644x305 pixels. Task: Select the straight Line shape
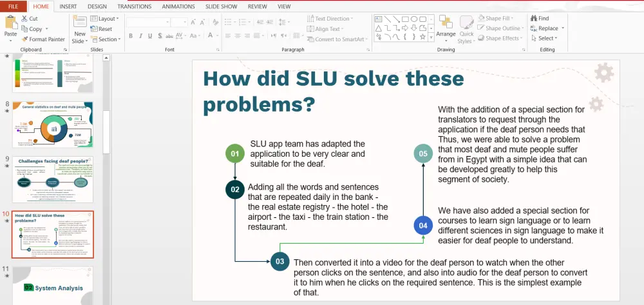tap(387, 19)
